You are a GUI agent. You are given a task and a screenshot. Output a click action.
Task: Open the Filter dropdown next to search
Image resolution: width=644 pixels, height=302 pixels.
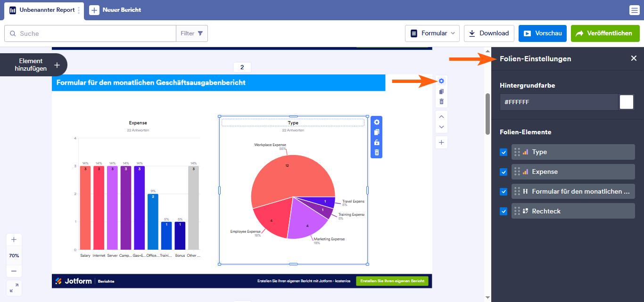point(192,33)
